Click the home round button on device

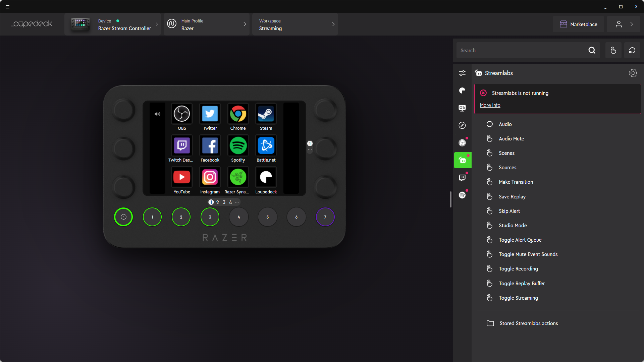pyautogui.click(x=123, y=217)
